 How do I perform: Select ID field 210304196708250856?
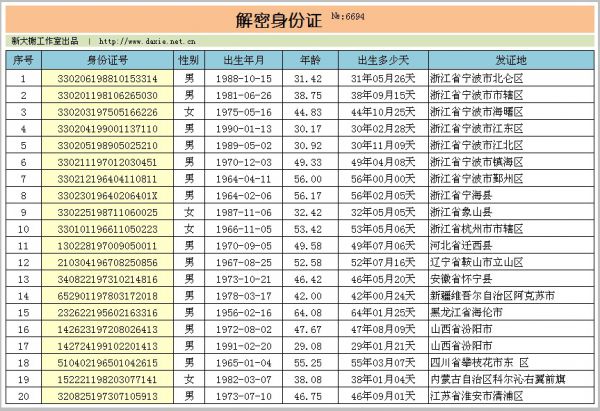(108, 262)
